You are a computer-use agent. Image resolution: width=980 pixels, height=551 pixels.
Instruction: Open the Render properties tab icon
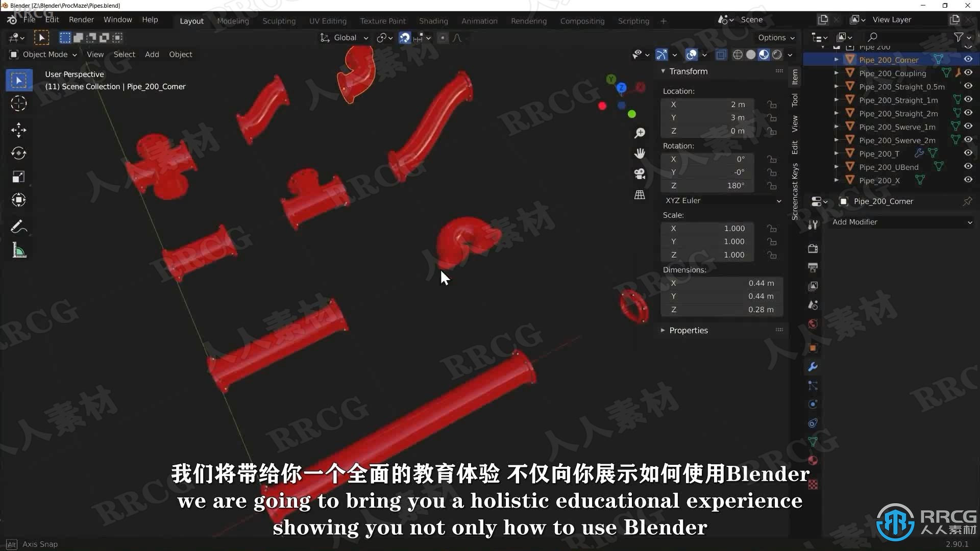(813, 248)
